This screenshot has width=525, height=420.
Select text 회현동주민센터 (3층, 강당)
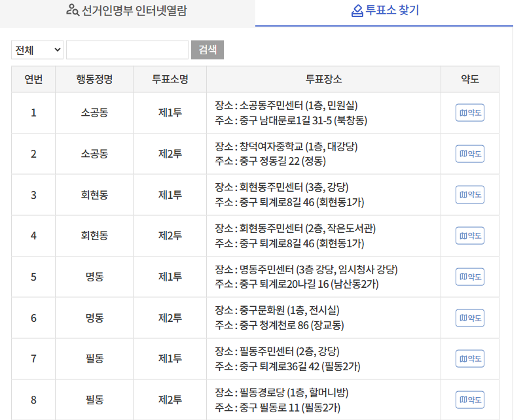[294, 187]
